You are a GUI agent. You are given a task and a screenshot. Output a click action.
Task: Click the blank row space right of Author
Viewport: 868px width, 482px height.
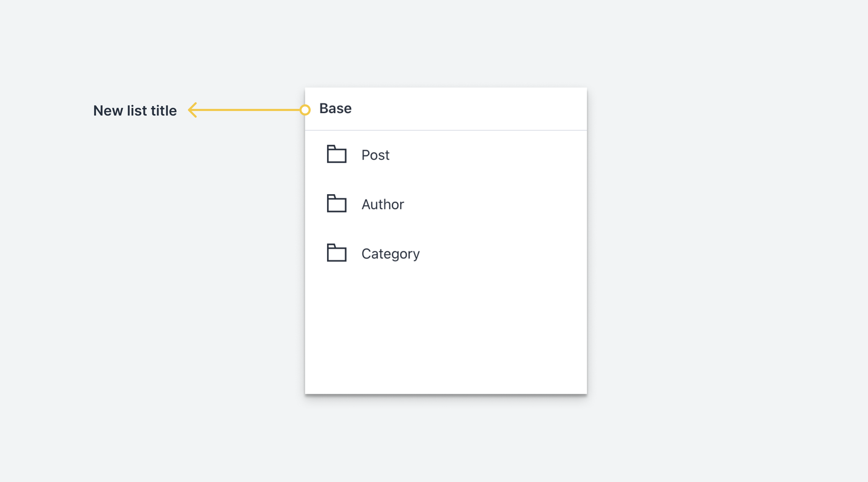pos(488,204)
